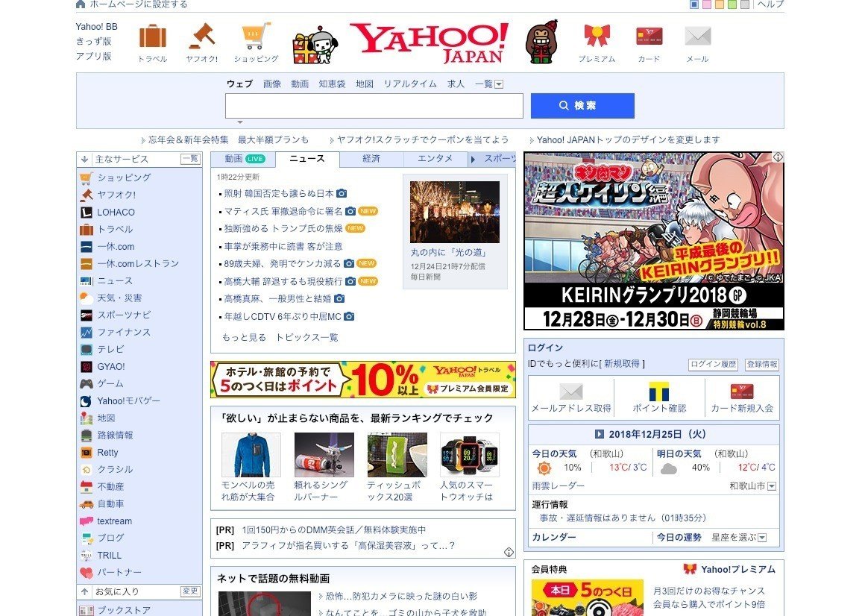
Task: Click the Yahoo! JAPAN logo
Action: tap(429, 43)
